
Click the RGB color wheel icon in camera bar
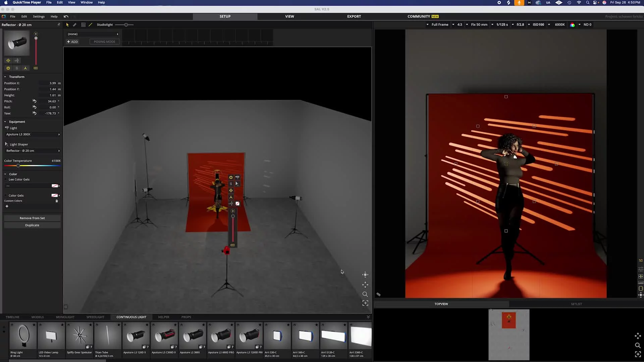(x=572, y=25)
